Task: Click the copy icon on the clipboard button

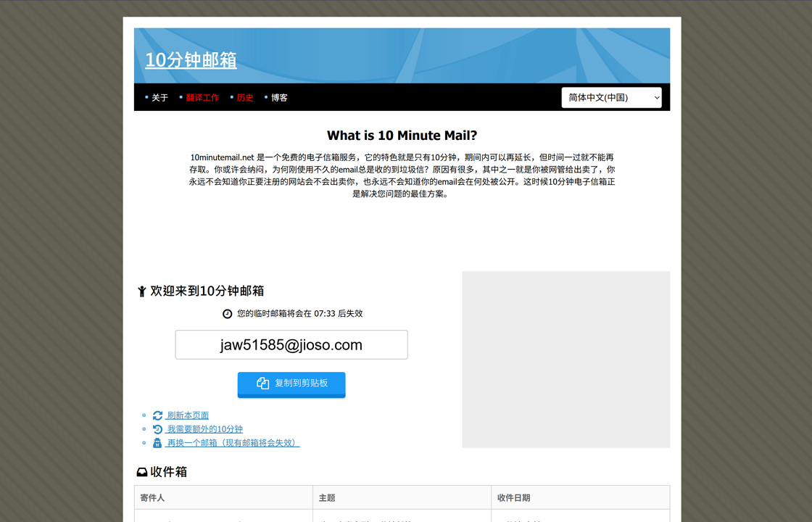Action: click(x=262, y=384)
